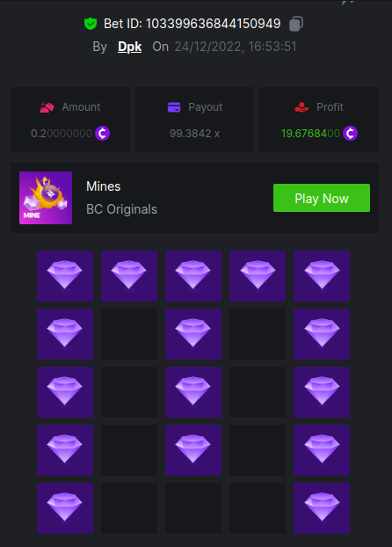The width and height of the screenshot is (392, 547).
Task: Select the first diamond tile in top row
Action: pos(65,276)
